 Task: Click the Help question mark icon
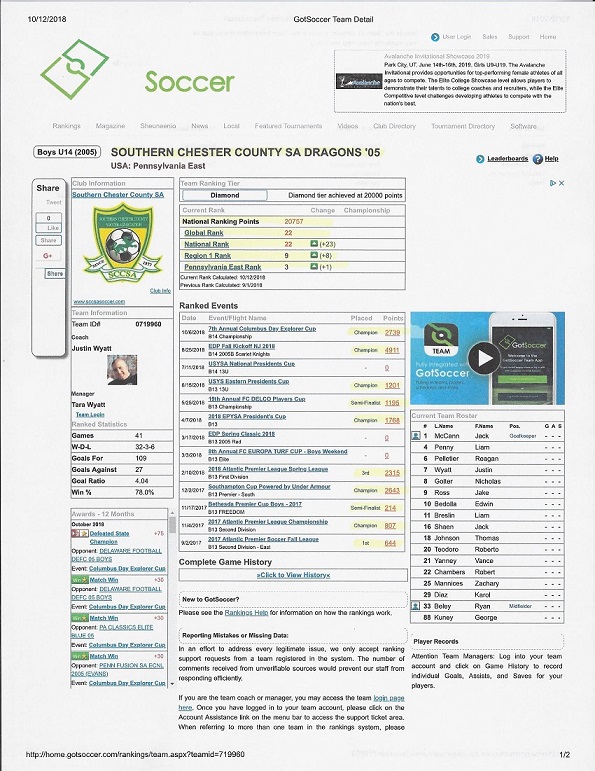pos(538,159)
